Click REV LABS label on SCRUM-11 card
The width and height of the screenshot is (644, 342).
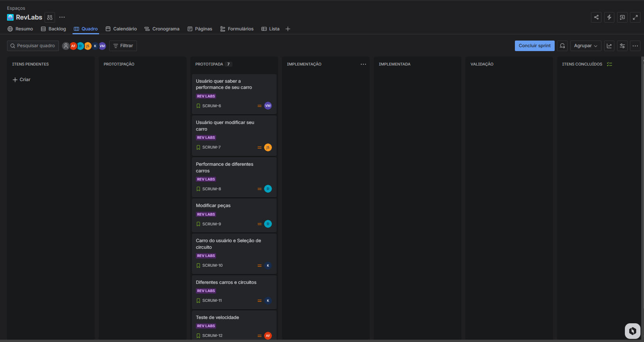(206, 291)
